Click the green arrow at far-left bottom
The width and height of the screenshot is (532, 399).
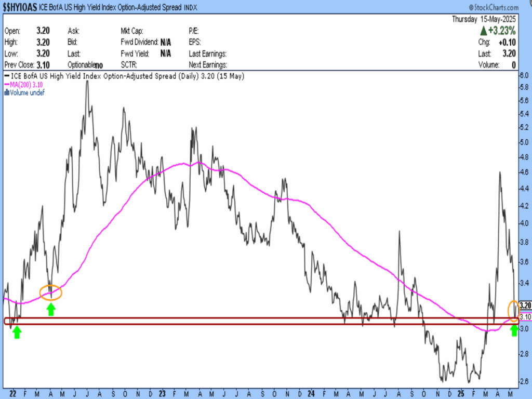click(x=17, y=332)
